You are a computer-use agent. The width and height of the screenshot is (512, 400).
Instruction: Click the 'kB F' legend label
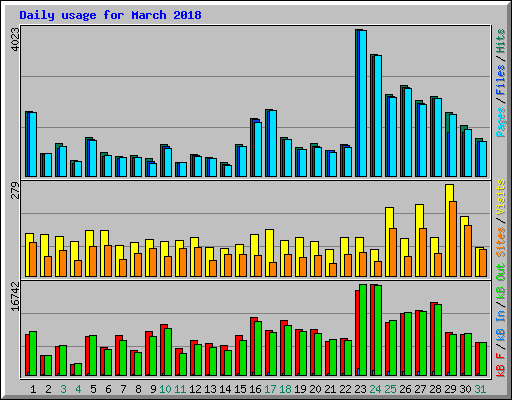point(501,364)
